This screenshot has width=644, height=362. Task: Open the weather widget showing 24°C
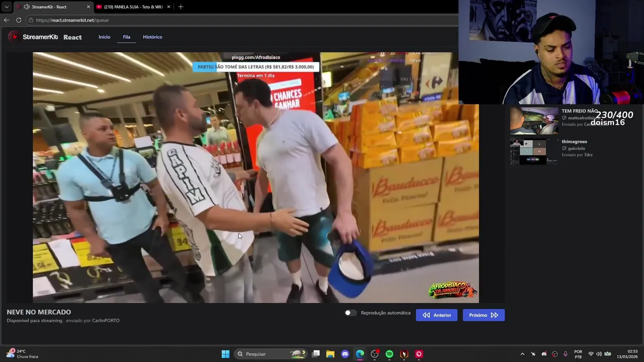coord(23,354)
